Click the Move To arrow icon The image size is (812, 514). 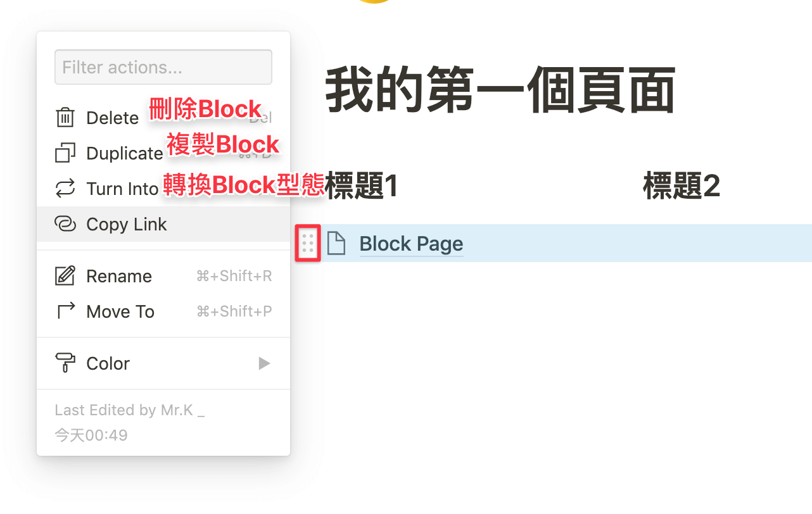point(65,311)
